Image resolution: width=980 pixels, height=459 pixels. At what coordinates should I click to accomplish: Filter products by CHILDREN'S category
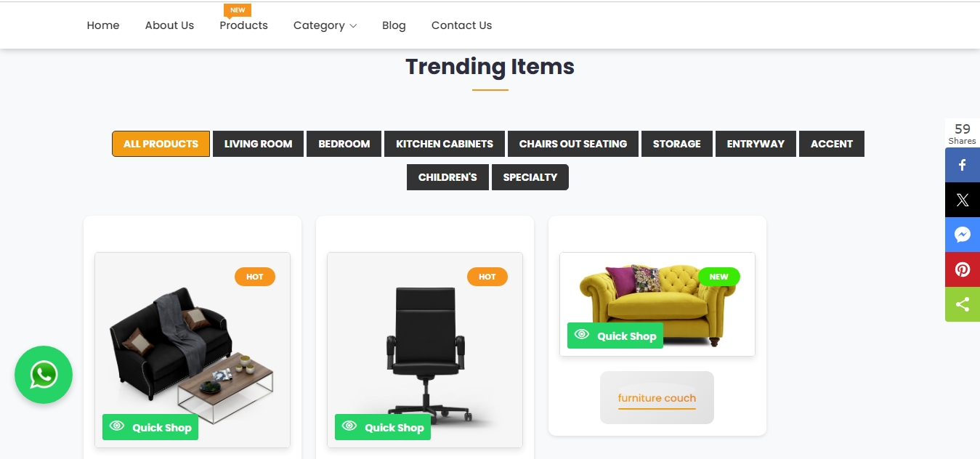point(448,176)
